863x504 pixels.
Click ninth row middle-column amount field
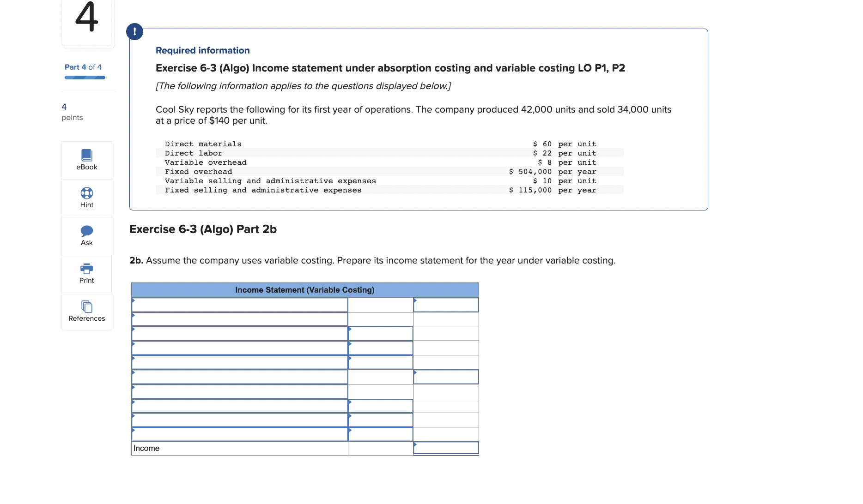pyautogui.click(x=380, y=420)
